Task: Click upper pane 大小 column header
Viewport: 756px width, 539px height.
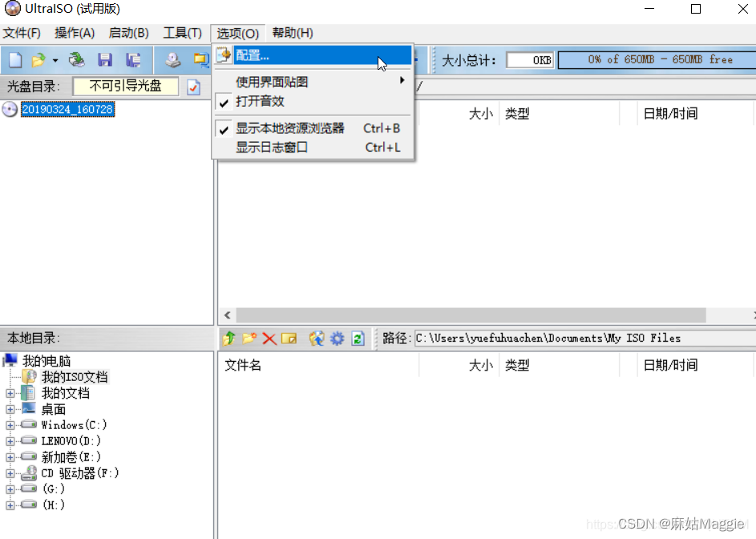Action: [x=481, y=114]
